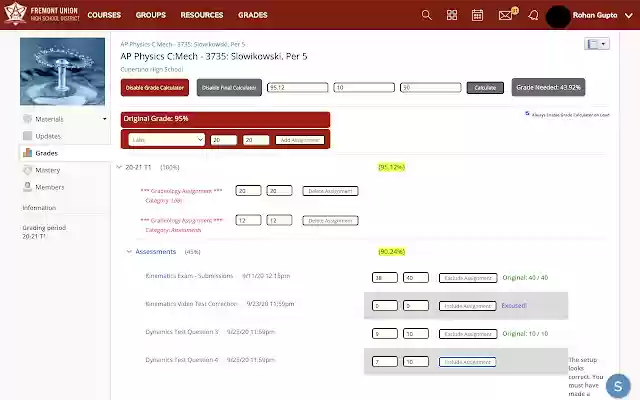Screen dimensions: 640x400
Task: Open Kinematics Exam - Submissions assignment
Action: 189,276
